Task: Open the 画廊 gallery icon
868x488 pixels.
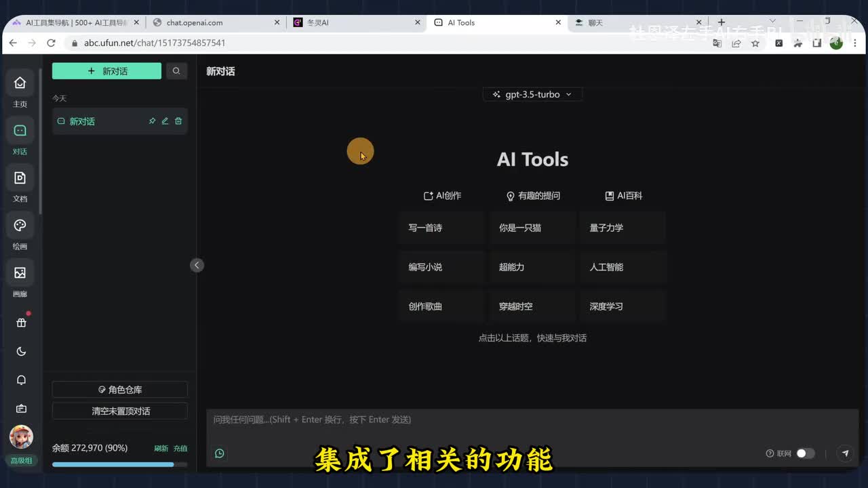Action: click(x=20, y=273)
